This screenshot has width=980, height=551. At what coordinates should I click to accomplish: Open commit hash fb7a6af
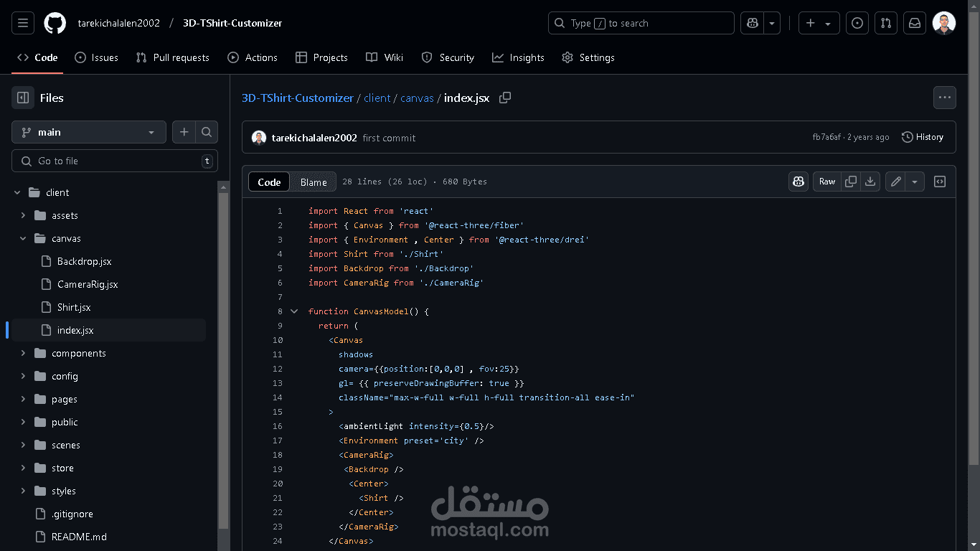(x=826, y=137)
